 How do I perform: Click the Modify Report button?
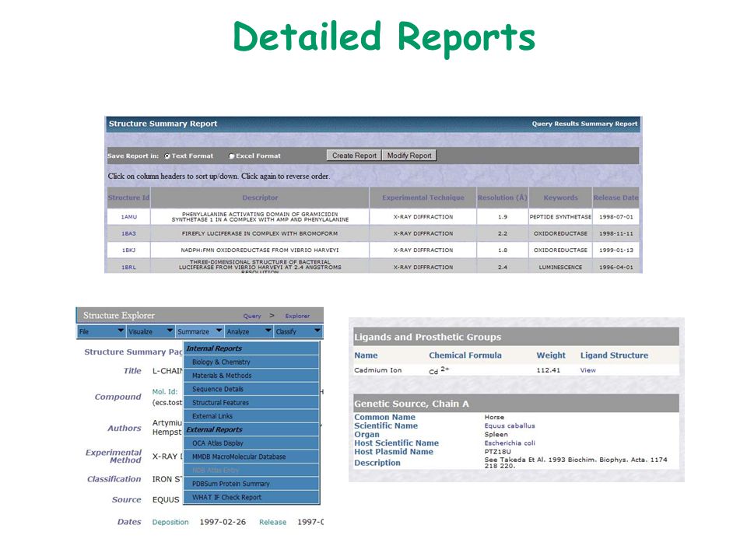coord(409,156)
